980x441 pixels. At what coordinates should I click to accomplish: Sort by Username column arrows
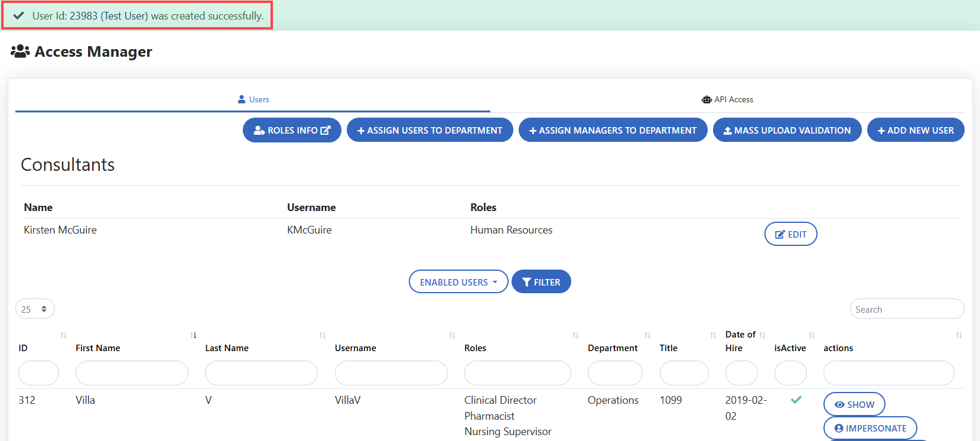pos(452,335)
